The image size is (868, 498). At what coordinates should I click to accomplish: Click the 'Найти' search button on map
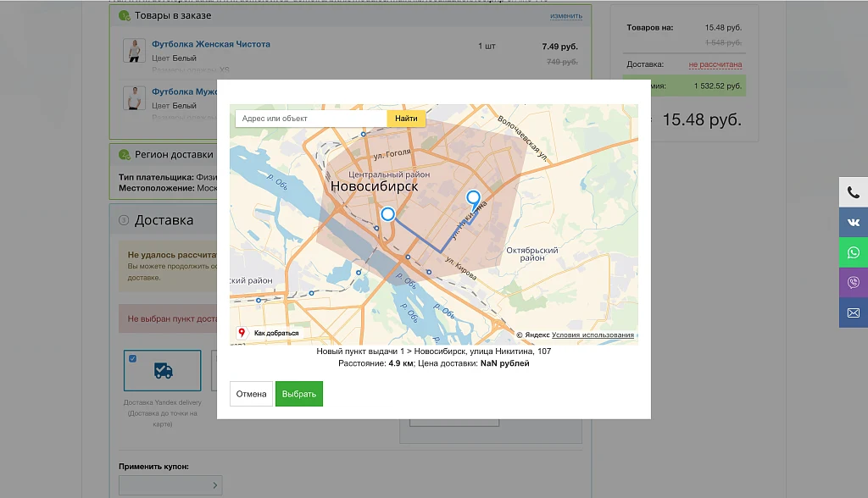[x=406, y=119]
